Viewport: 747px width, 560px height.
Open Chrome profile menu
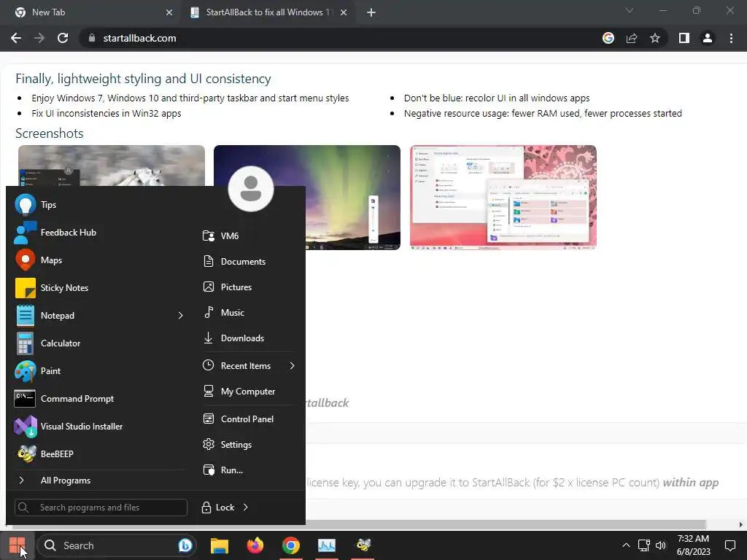708,38
